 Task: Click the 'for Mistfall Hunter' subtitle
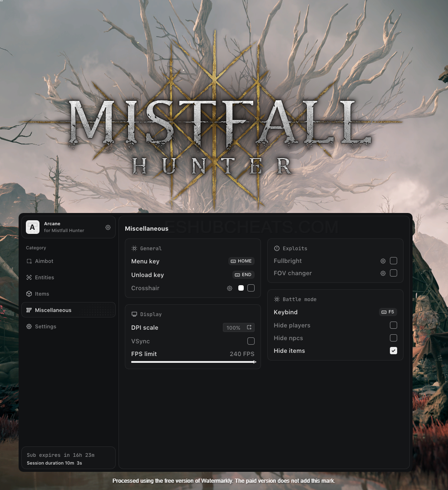pyautogui.click(x=64, y=231)
